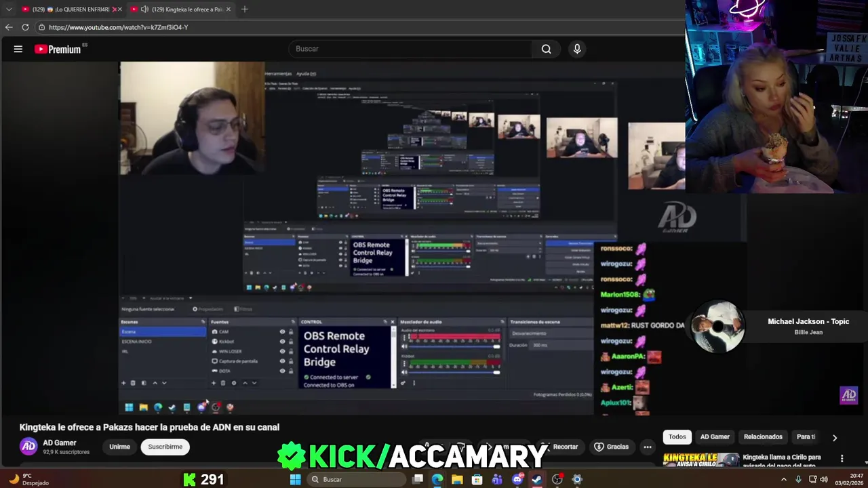The image size is (868, 488).
Task: Show hidden system tray icons chevron
Action: point(784,479)
